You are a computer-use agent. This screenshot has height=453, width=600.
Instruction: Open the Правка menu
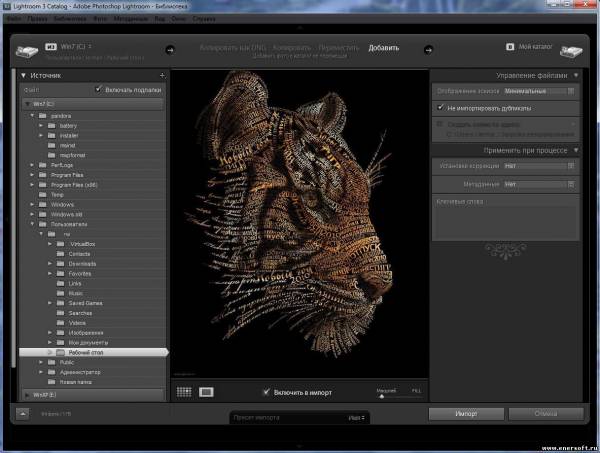[37, 19]
